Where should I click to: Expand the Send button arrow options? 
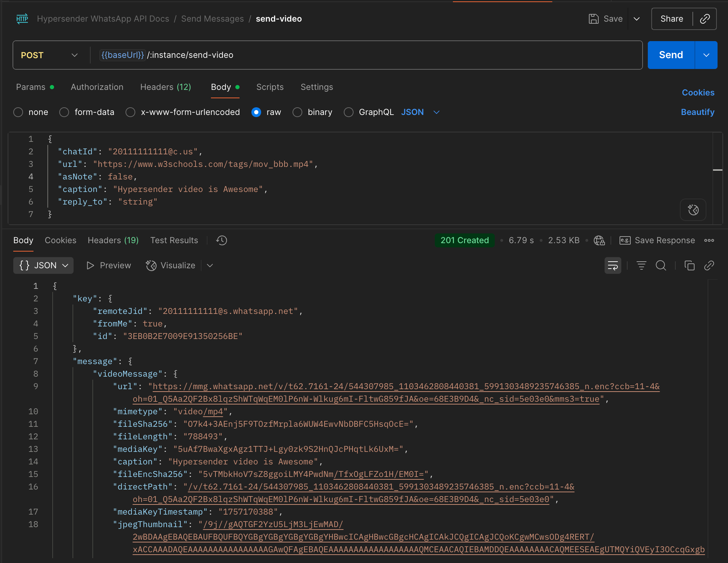706,55
